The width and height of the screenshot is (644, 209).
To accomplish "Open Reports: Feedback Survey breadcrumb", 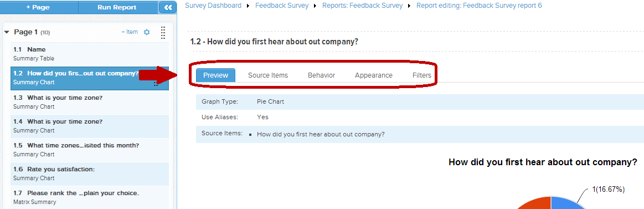I will (x=363, y=6).
